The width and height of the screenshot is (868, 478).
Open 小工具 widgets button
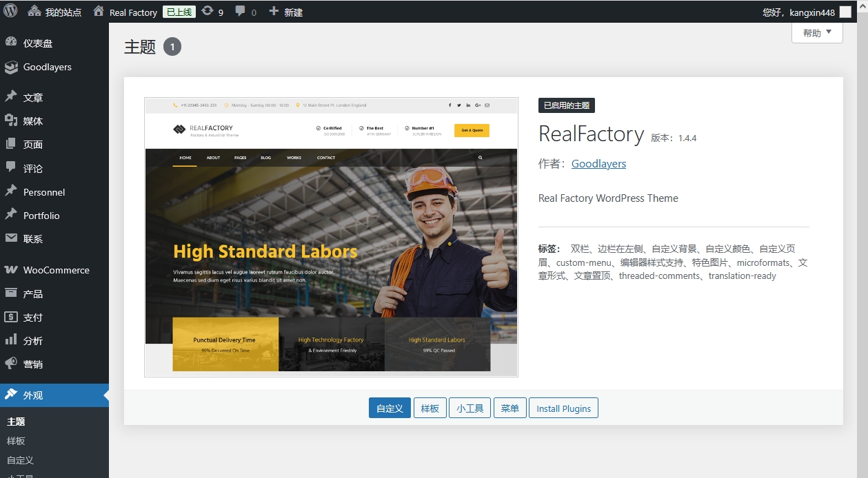470,408
